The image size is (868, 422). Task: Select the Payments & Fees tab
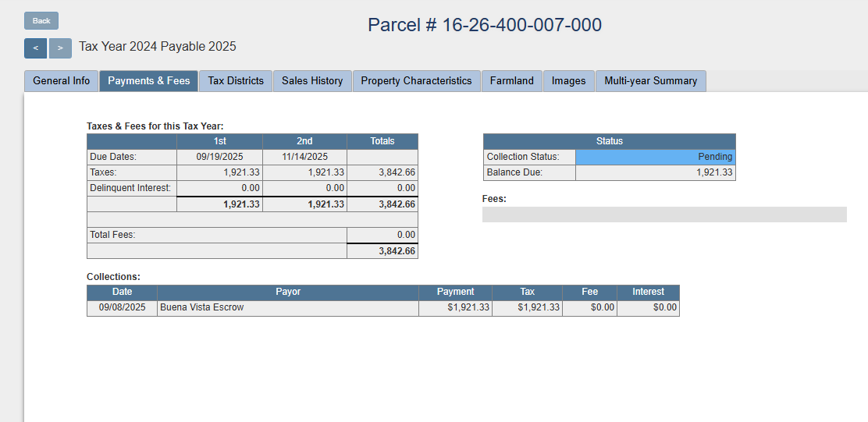pyautogui.click(x=148, y=81)
